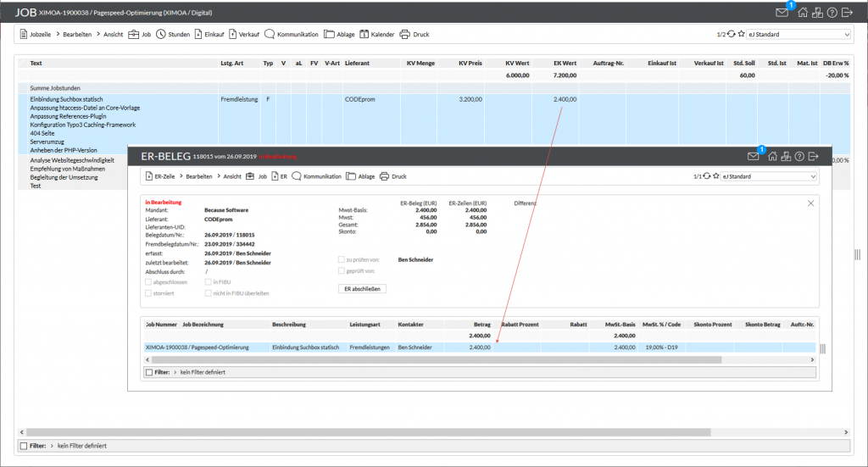The height and width of the screenshot is (467, 868).
Task: Open mail icon in JOB window header
Action: tap(782, 13)
